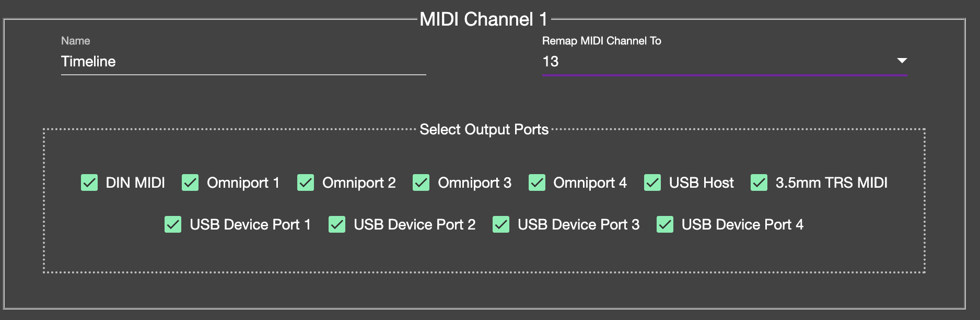Click the USB Host label text
Image resolution: width=980 pixels, height=320 pixels.
point(701,182)
